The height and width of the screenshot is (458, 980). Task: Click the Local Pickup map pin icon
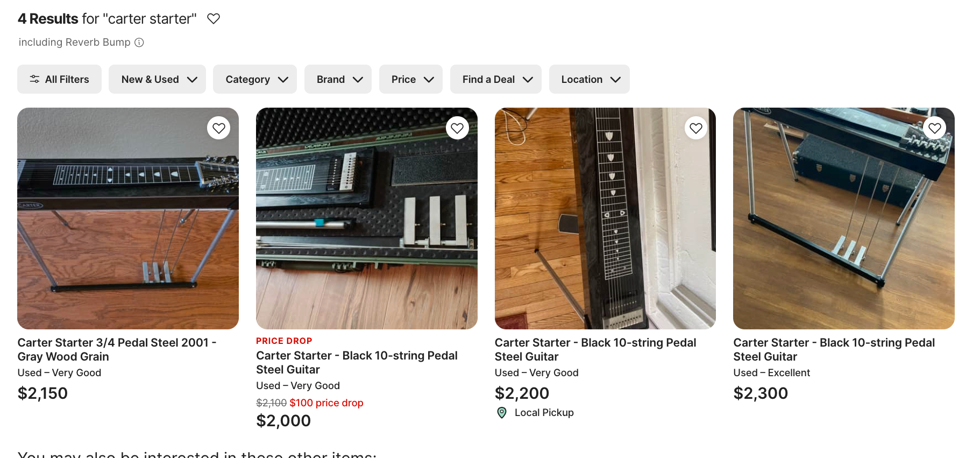(x=502, y=413)
